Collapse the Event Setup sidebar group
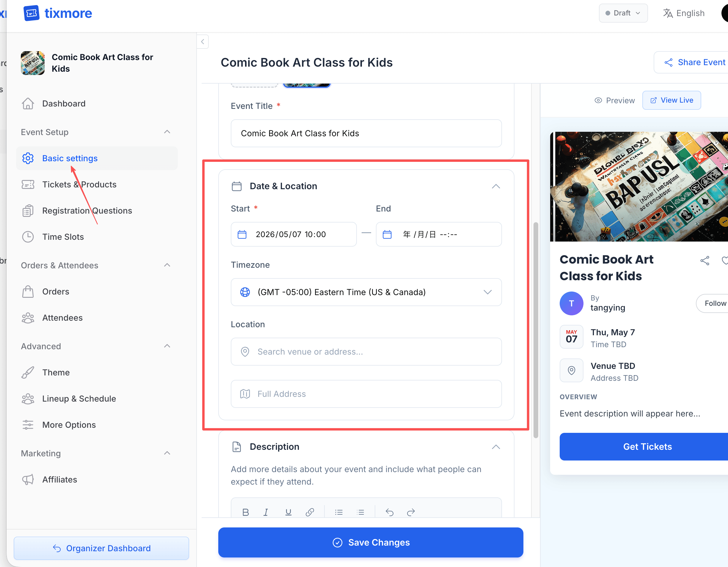The image size is (728, 567). (x=167, y=132)
